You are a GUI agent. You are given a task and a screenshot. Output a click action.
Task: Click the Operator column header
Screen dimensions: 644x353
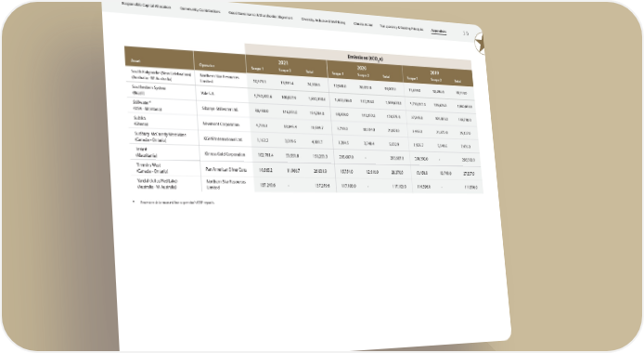(207, 65)
